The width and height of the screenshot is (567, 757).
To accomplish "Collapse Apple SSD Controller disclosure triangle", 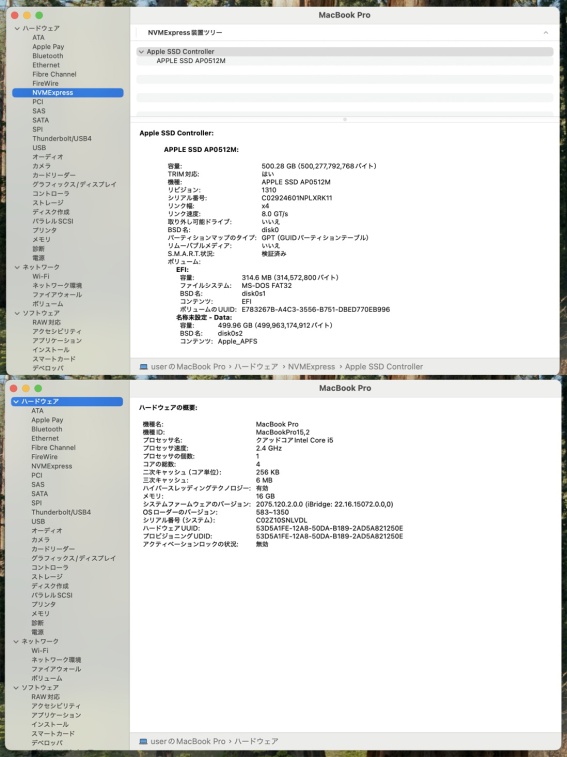I will (x=141, y=52).
